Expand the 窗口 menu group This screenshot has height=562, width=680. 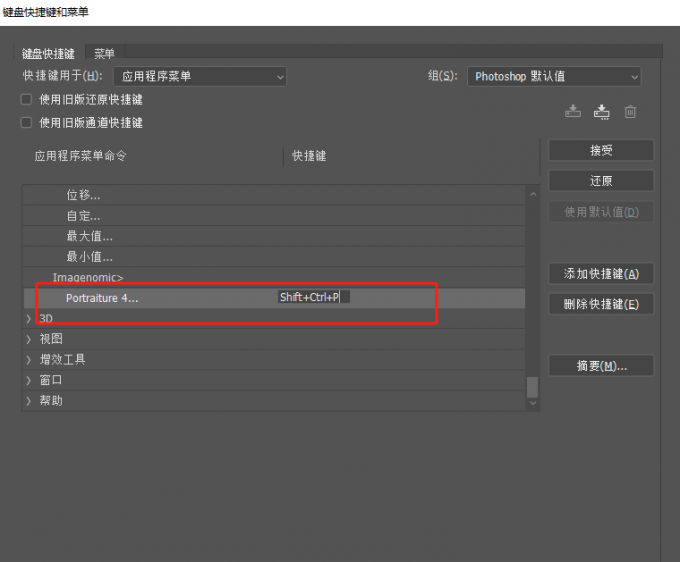tap(29, 380)
